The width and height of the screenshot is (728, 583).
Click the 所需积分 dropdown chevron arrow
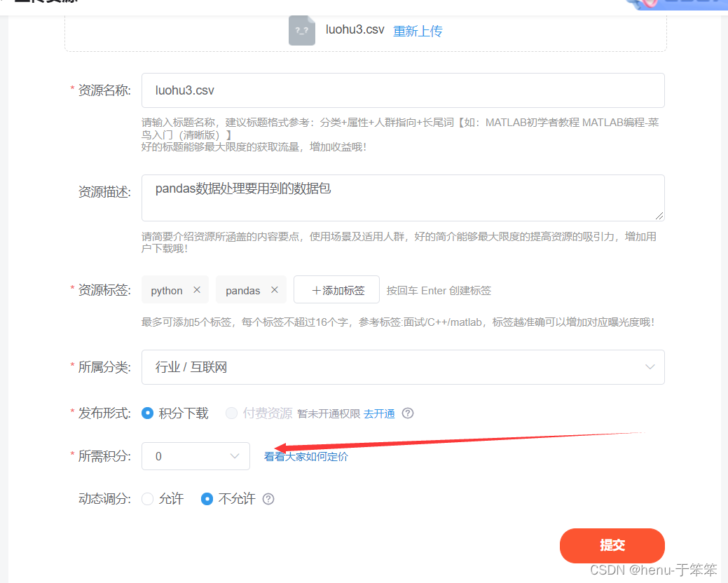tap(235, 456)
